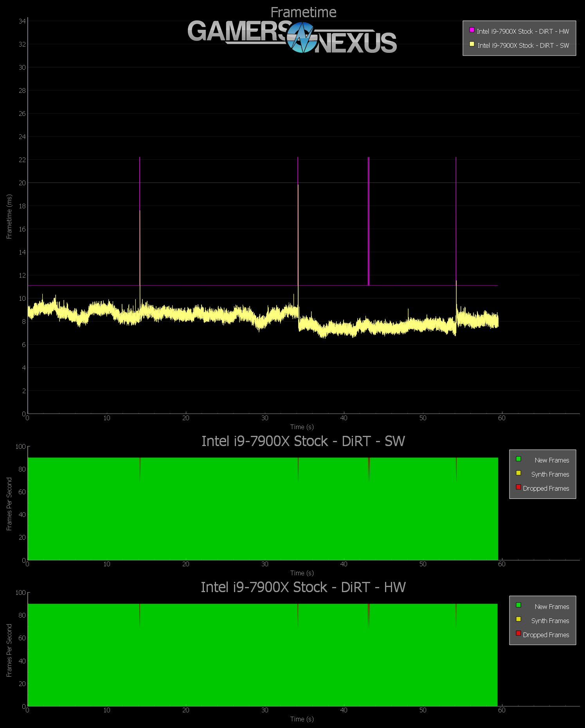Click the yellow swatch for DiRT - SW legend
Screen dimensions: 585x728
coord(472,44)
